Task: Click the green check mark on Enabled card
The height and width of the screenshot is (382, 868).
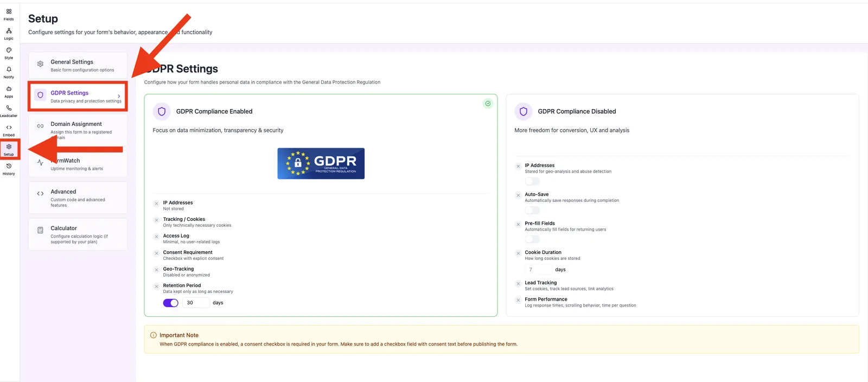Action: pos(488,103)
